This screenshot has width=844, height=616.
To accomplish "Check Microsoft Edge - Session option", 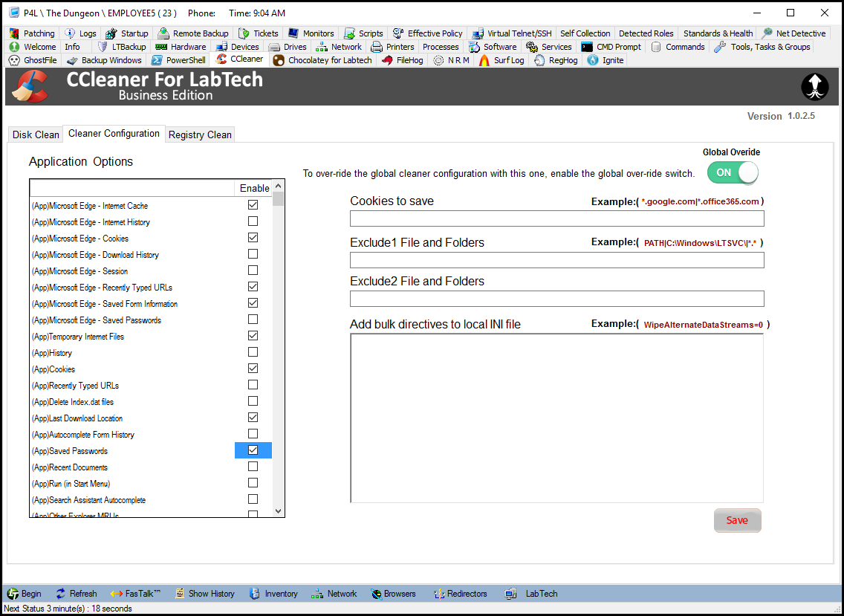I will click(x=253, y=270).
